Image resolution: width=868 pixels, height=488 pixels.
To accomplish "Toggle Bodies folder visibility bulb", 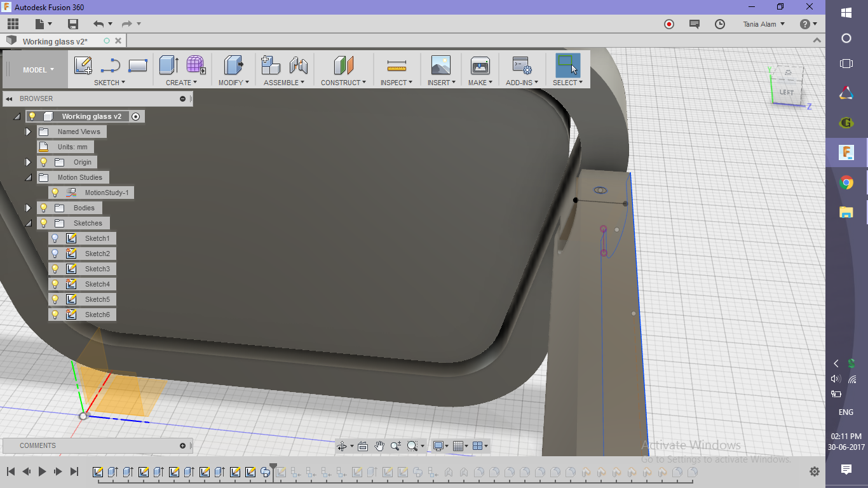I will [x=44, y=208].
